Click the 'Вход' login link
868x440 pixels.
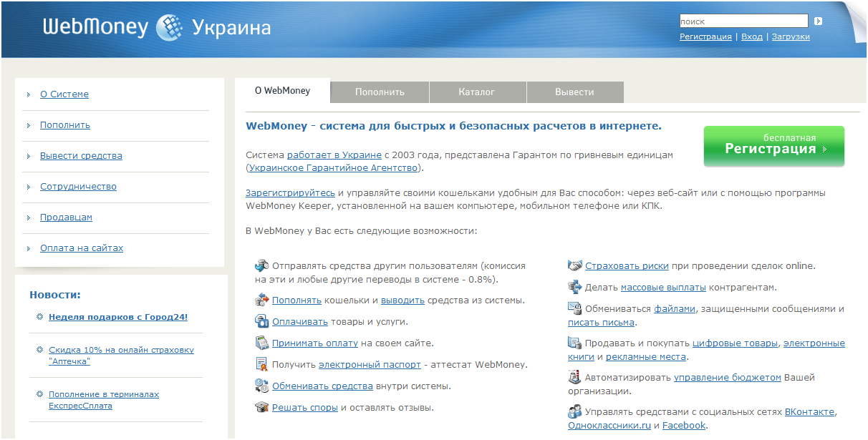coord(752,36)
